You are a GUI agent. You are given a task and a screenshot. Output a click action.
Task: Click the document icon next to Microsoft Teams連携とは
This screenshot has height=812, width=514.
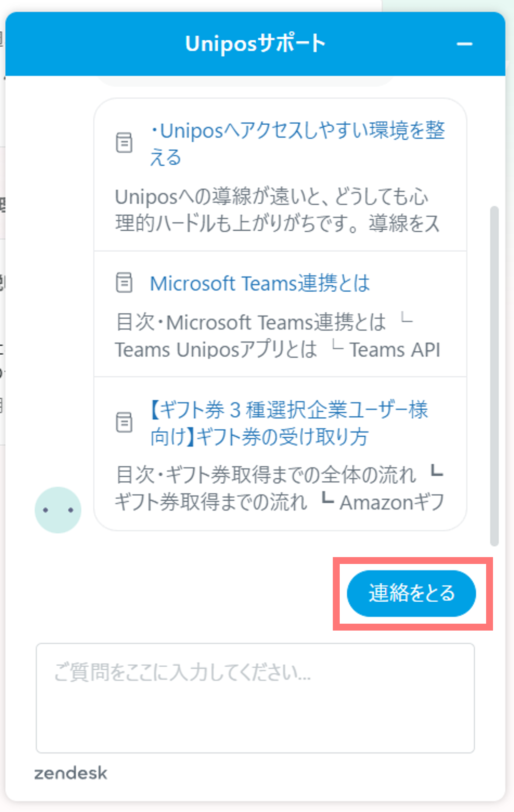124,282
